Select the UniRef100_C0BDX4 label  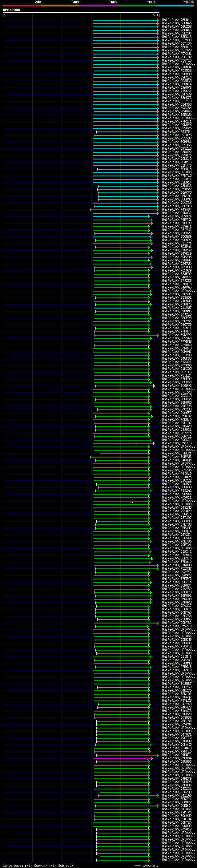coord(177,806)
